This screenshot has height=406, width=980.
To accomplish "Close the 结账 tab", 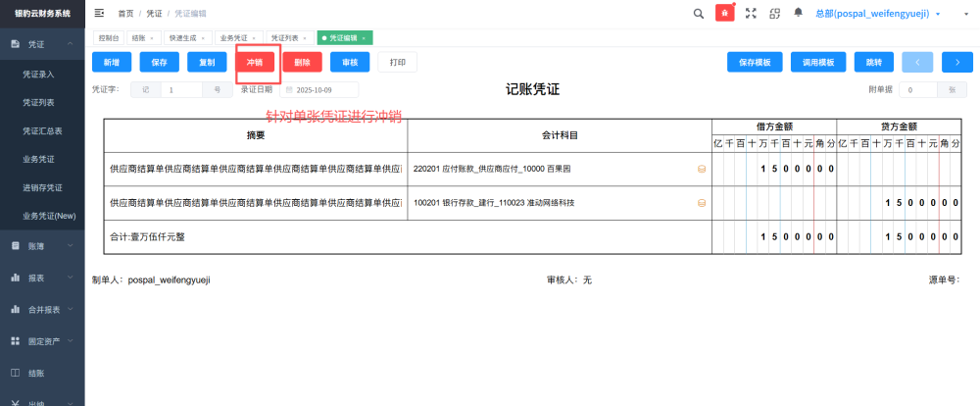I will [x=152, y=38].
